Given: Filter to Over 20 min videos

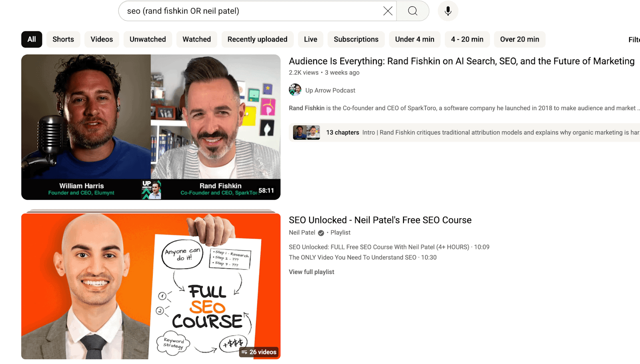Looking at the screenshot, I should (520, 39).
